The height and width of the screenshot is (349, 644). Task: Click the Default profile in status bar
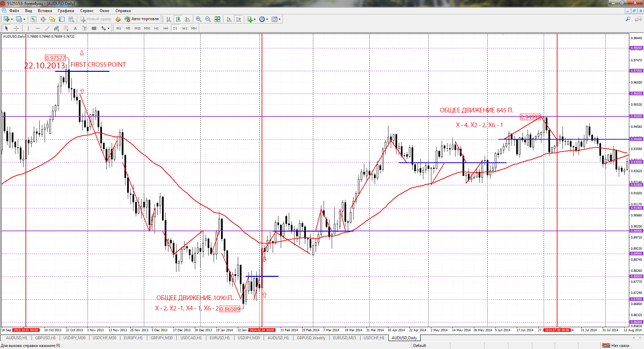tap(420, 346)
